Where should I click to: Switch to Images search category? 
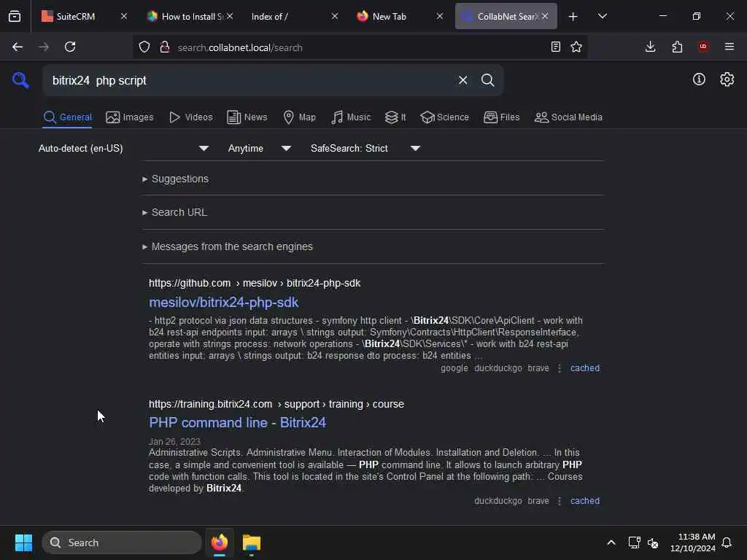tap(130, 117)
